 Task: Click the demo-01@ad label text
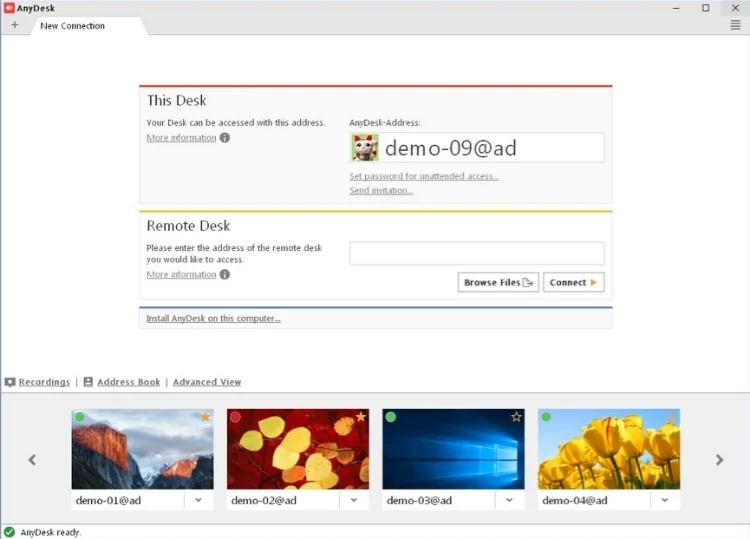109,500
